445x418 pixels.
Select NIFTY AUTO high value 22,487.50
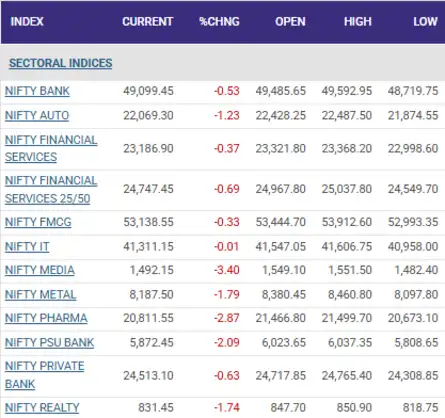347,115
